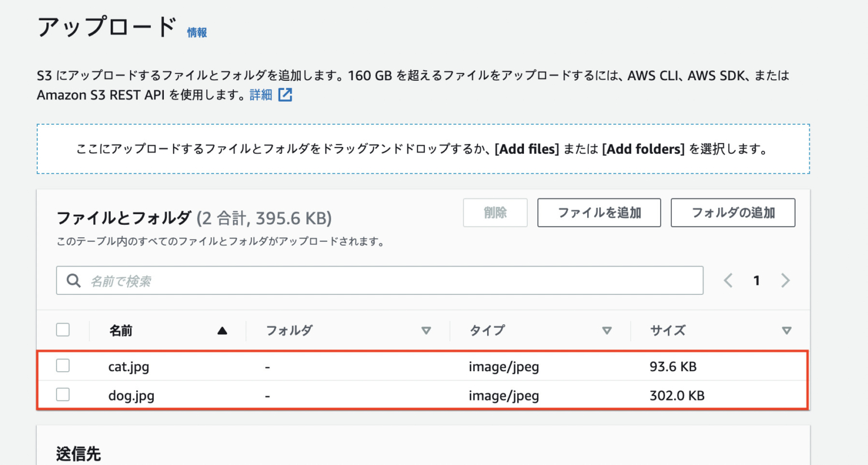Click the フォルダの追加 button to add folders
The height and width of the screenshot is (465, 868).
[x=733, y=213]
